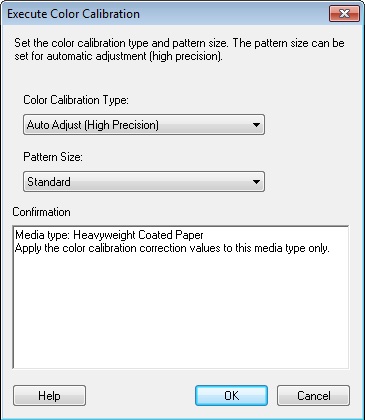Open the Color Calibration Type dropdown

144,125
